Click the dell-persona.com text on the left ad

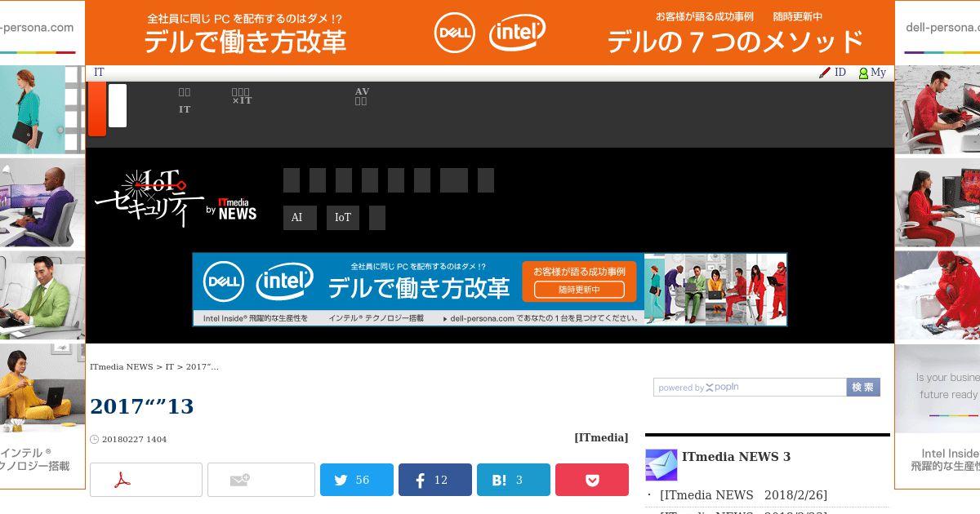click(37, 27)
